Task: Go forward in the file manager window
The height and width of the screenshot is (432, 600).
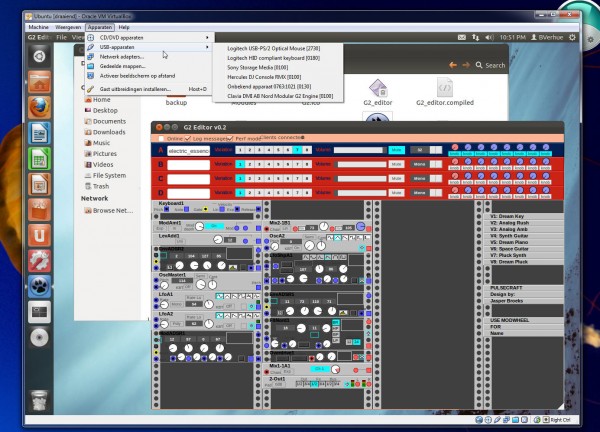Action: tap(466, 65)
